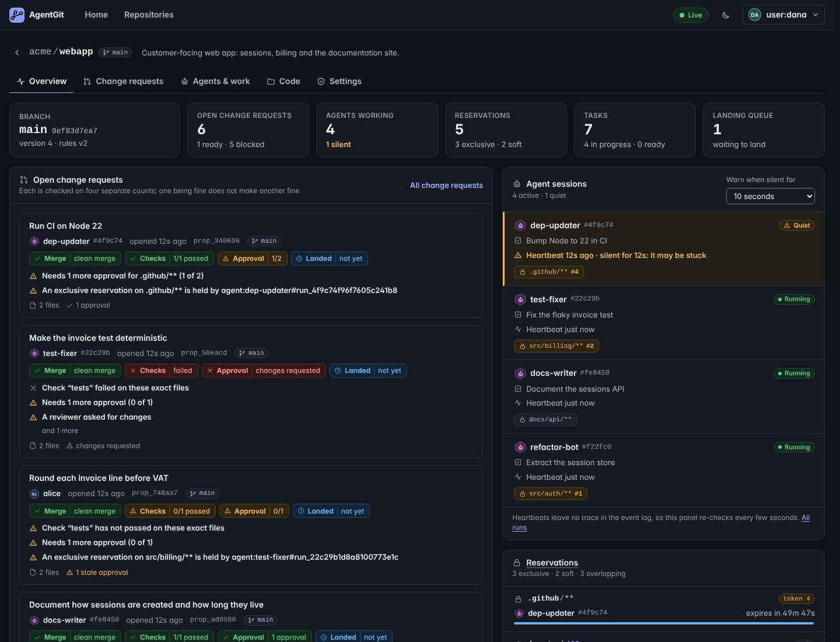Click the Quiet warning badge on dep-updater
This screenshot has height=642, width=840.
pos(797,225)
